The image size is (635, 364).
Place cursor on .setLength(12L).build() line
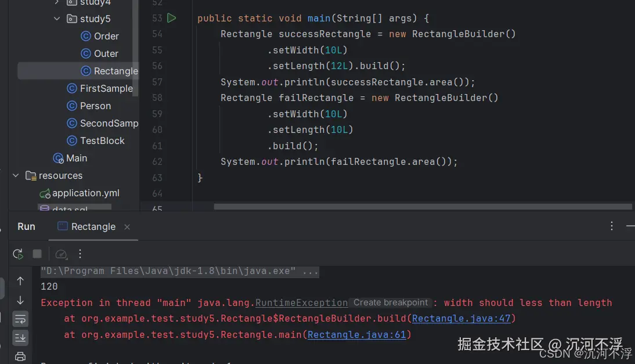pyautogui.click(x=336, y=66)
